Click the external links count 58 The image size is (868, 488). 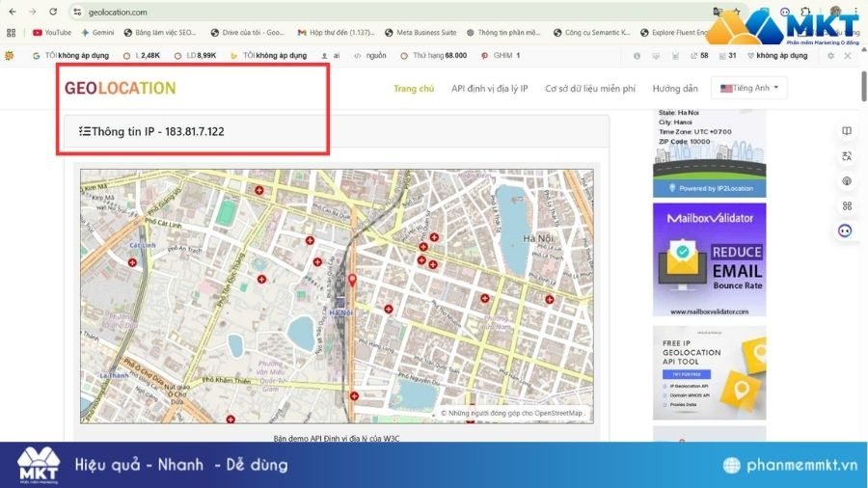(699, 55)
